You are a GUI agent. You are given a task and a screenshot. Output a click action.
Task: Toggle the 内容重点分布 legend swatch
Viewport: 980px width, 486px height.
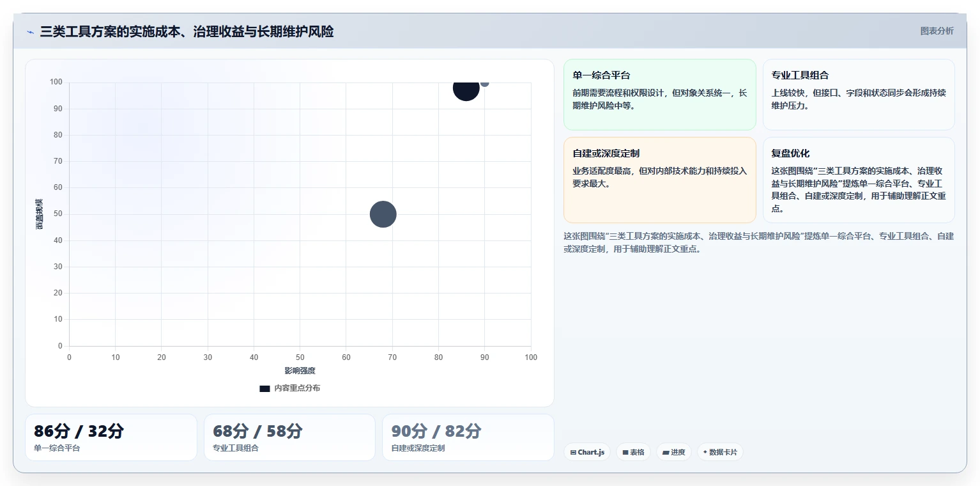(x=264, y=388)
